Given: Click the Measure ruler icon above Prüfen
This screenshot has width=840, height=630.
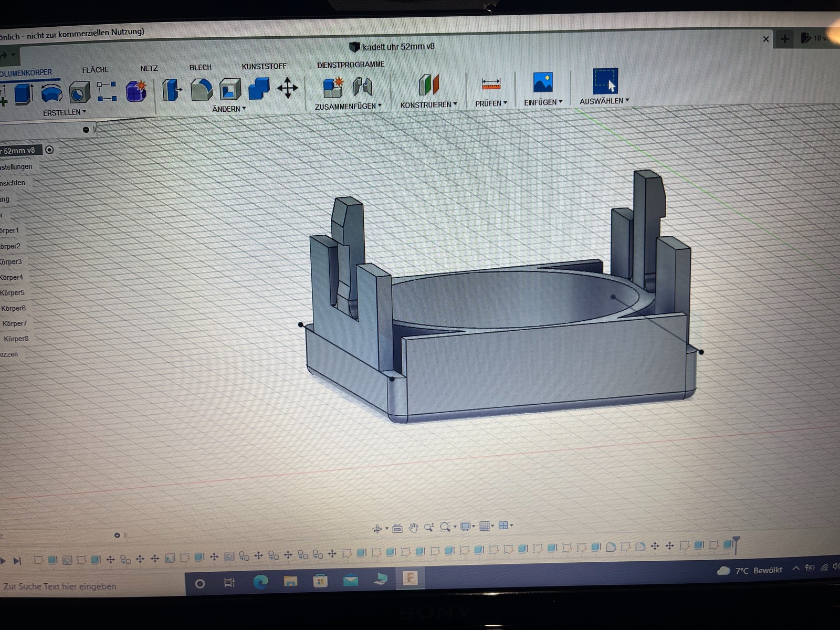Looking at the screenshot, I should coord(491,83).
